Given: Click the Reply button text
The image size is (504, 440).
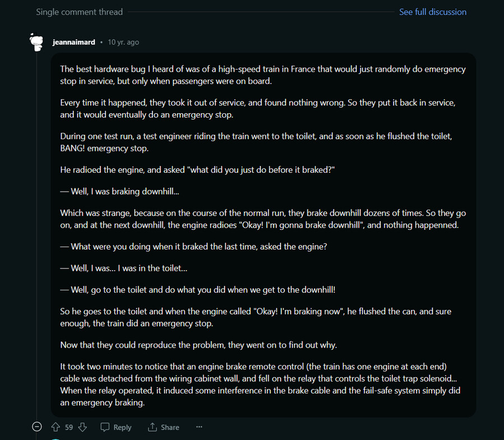Looking at the screenshot, I should (122, 427).
